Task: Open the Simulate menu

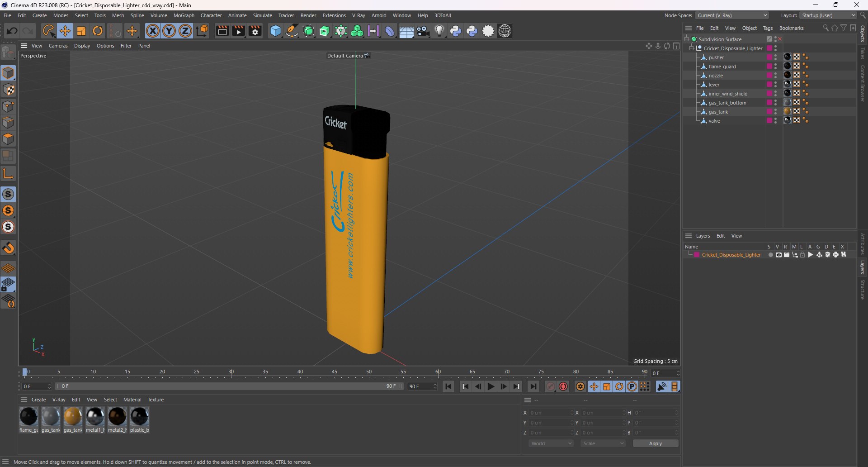Action: (x=262, y=15)
